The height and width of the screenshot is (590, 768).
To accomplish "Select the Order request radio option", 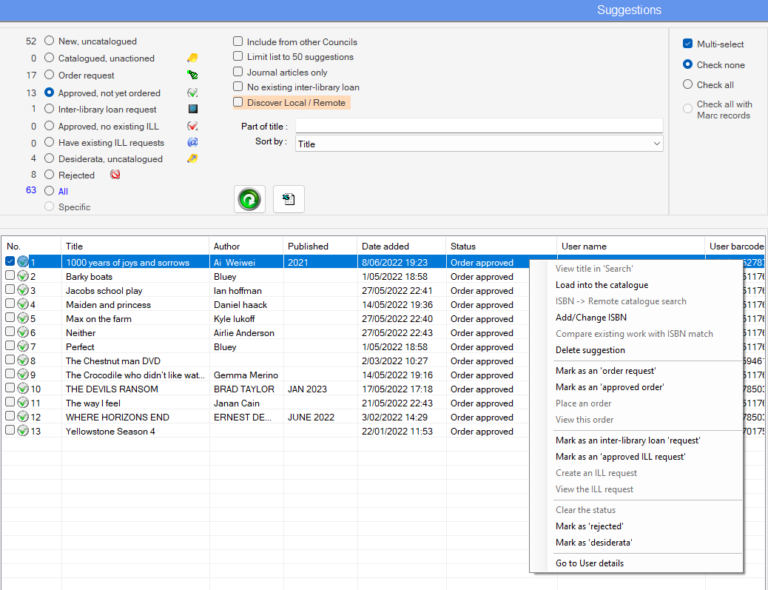I will tap(49, 74).
